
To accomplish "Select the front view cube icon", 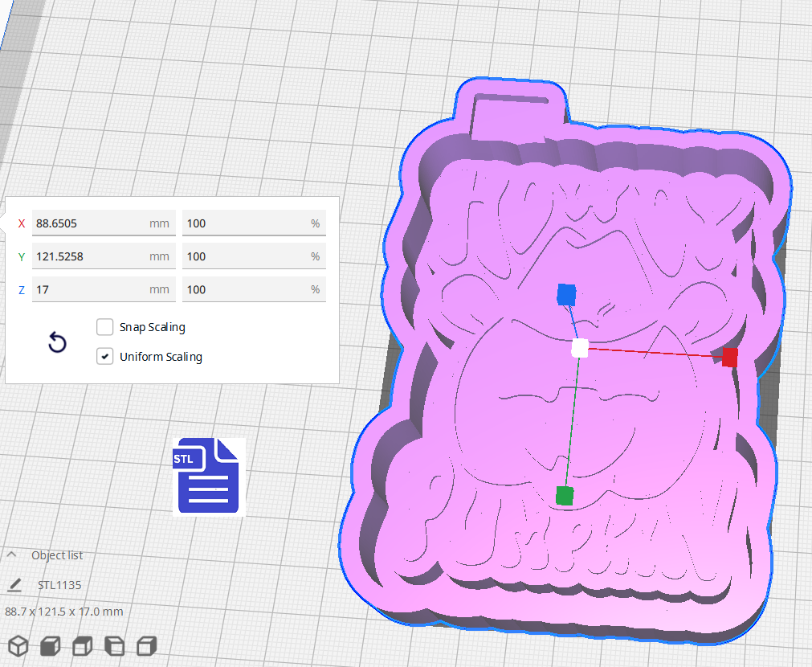I will click(51, 645).
